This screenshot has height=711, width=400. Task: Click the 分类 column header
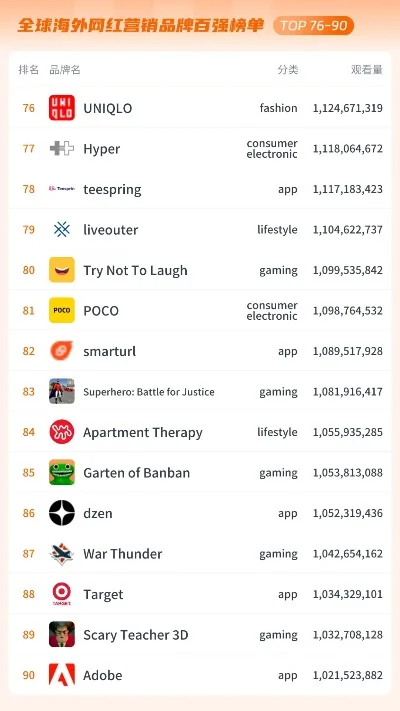288,69
